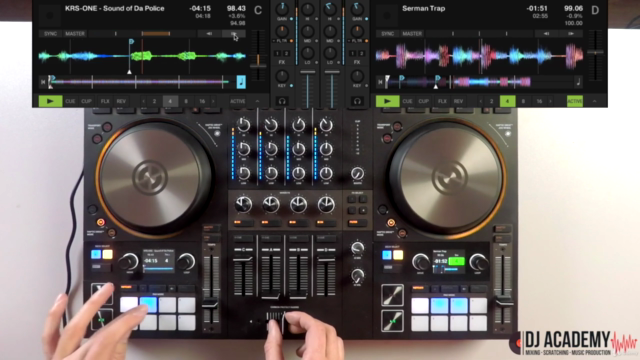Click channel C KEY knob
The width and height of the screenshot is (640, 360).
[282, 76]
